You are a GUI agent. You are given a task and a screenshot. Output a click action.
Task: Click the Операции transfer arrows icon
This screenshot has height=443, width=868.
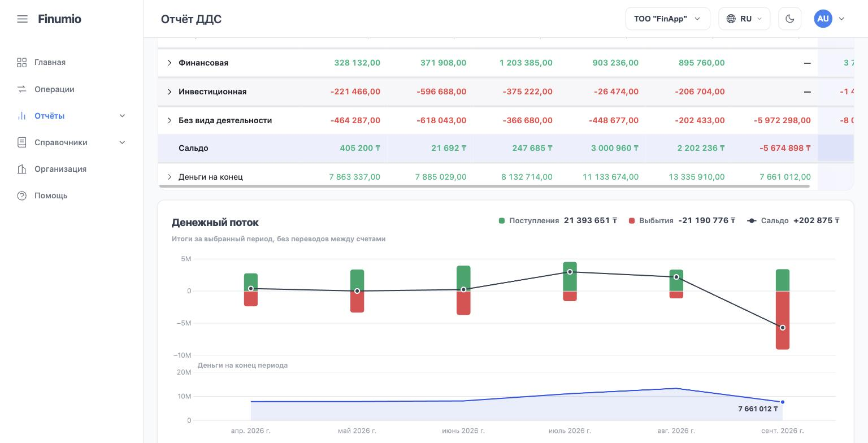[22, 89]
